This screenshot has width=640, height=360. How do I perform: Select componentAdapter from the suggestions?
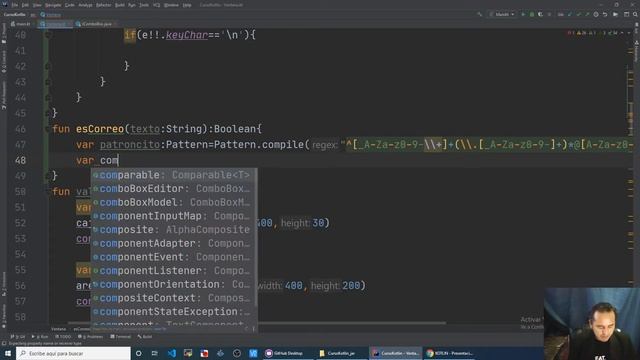[173, 243]
